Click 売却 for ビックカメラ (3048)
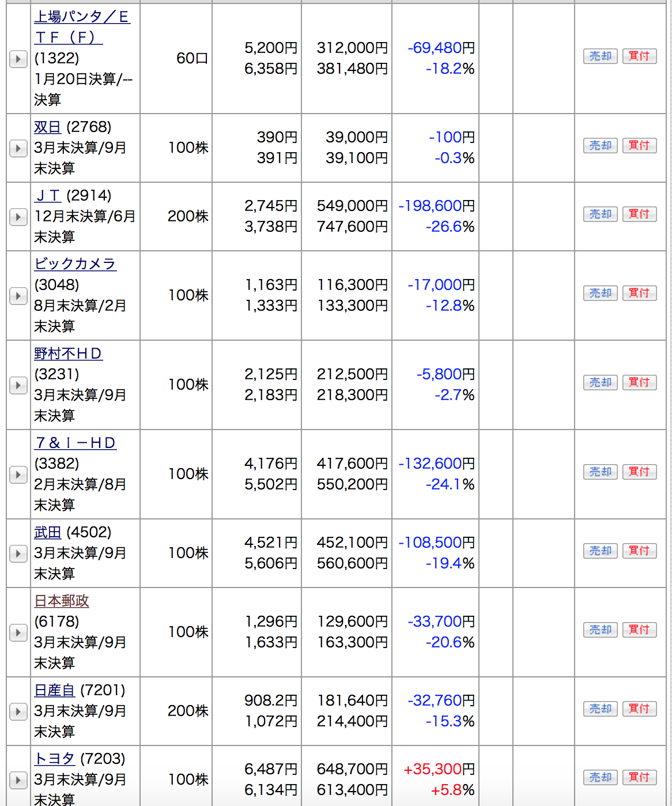The height and width of the screenshot is (806, 672). coord(601,293)
